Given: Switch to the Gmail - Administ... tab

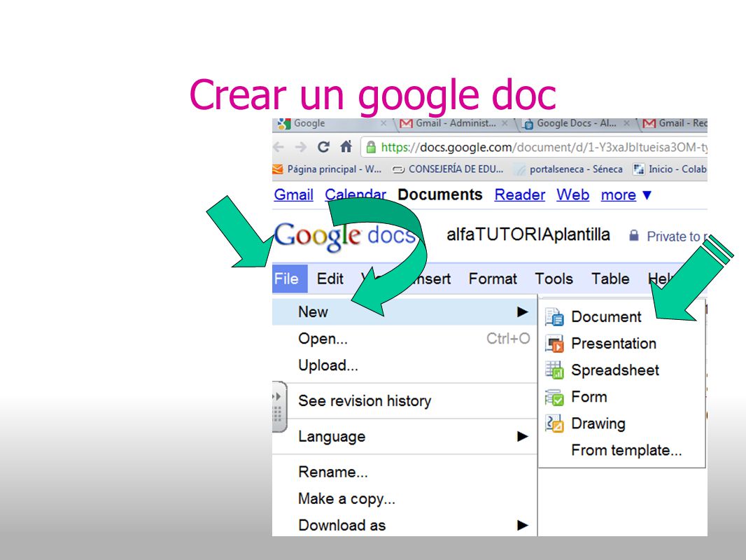Looking at the screenshot, I should pos(455,124).
